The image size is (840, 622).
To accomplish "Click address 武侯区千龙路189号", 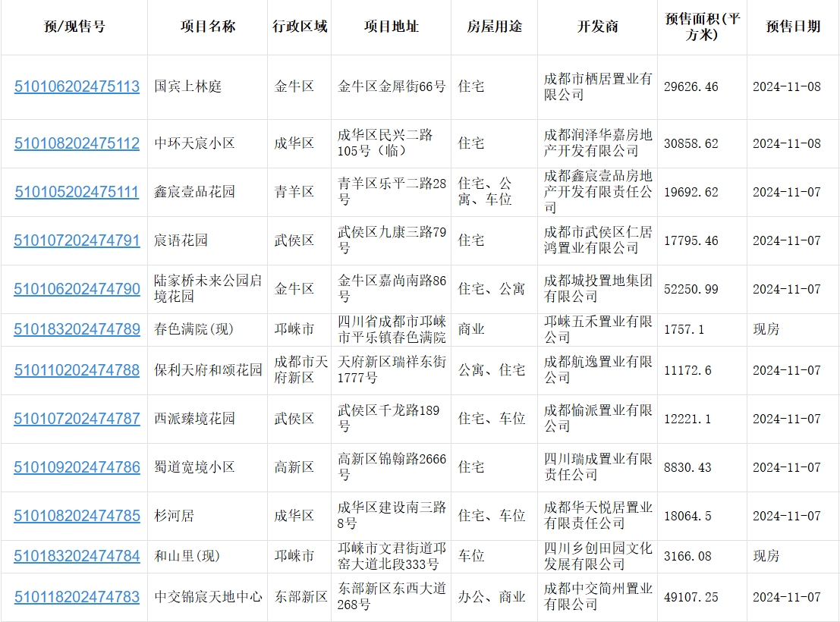I will coord(389,419).
